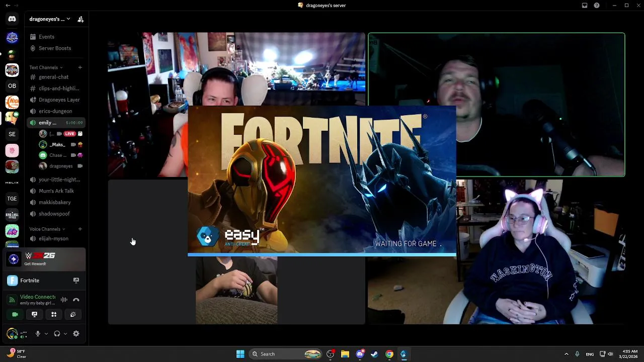Screen dimensions: 644x362
Task: Add a new text channel with plus icon
Action: coord(79,67)
